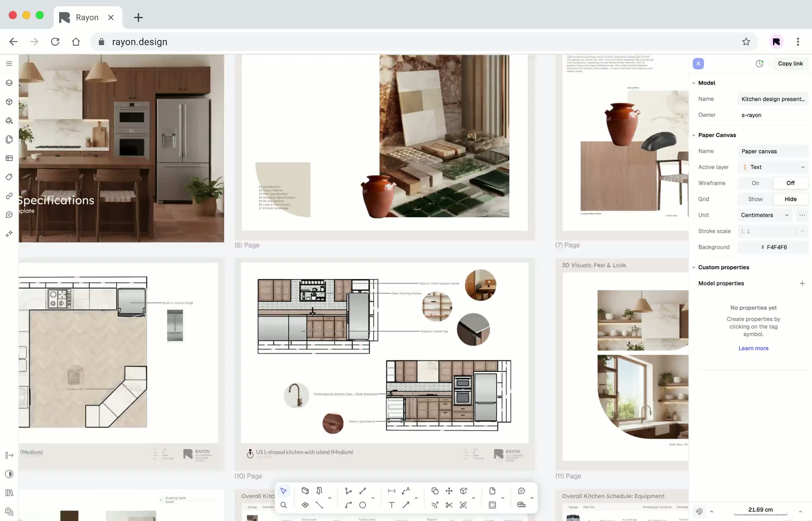The height and width of the screenshot is (521, 812).
Task: Open version history clock icon
Action: 759,64
